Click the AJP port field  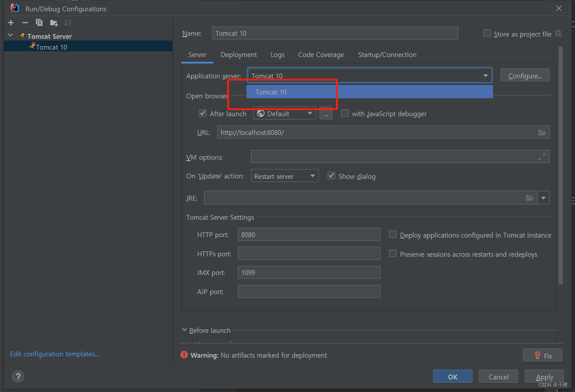309,291
